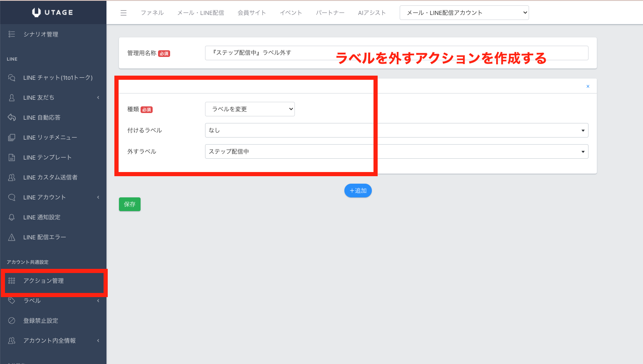
Task: Open the 外すラベル ステップ配信中 dropdown
Action: click(396, 152)
